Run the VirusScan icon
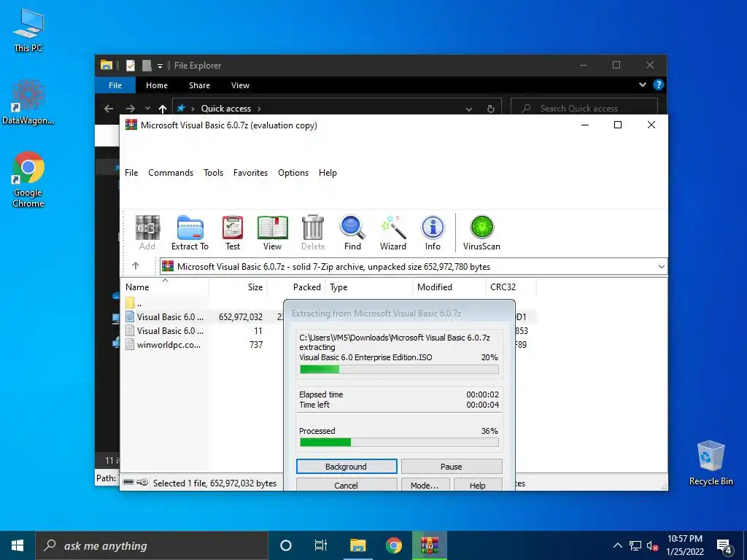 481,233
